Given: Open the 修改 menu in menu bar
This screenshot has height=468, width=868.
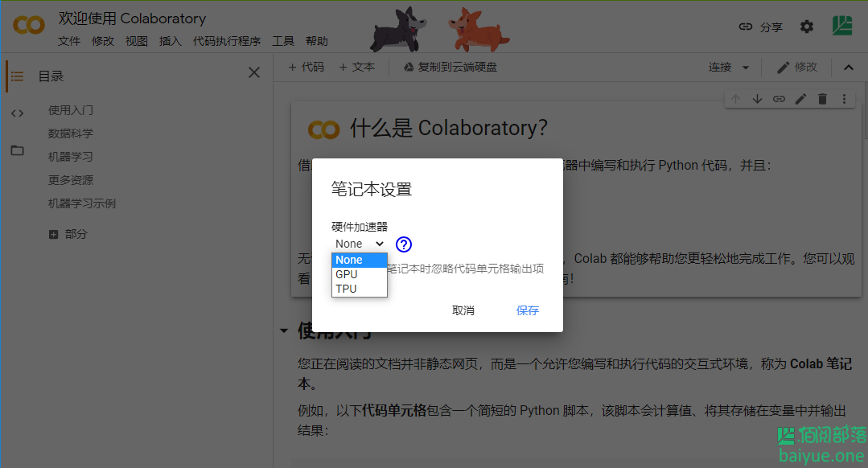Looking at the screenshot, I should 103,42.
